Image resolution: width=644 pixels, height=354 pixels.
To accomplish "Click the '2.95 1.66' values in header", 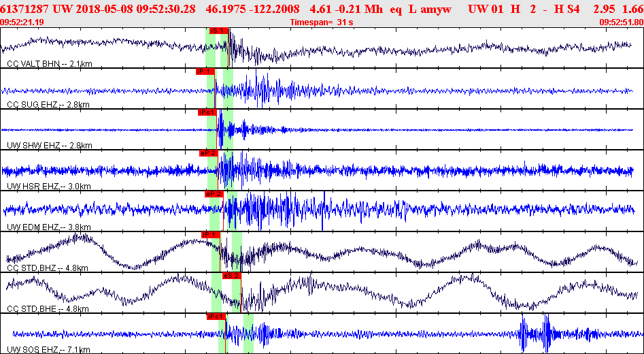I will coord(617,9).
